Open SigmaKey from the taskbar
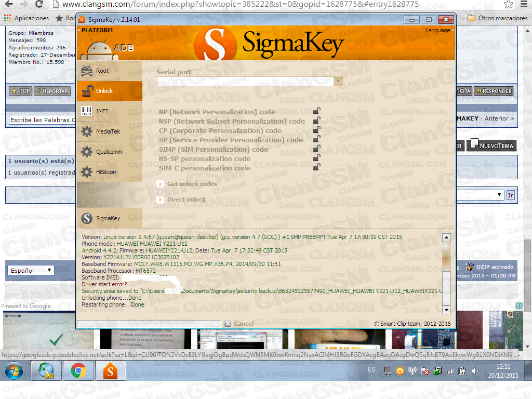532x399 pixels. point(111,370)
